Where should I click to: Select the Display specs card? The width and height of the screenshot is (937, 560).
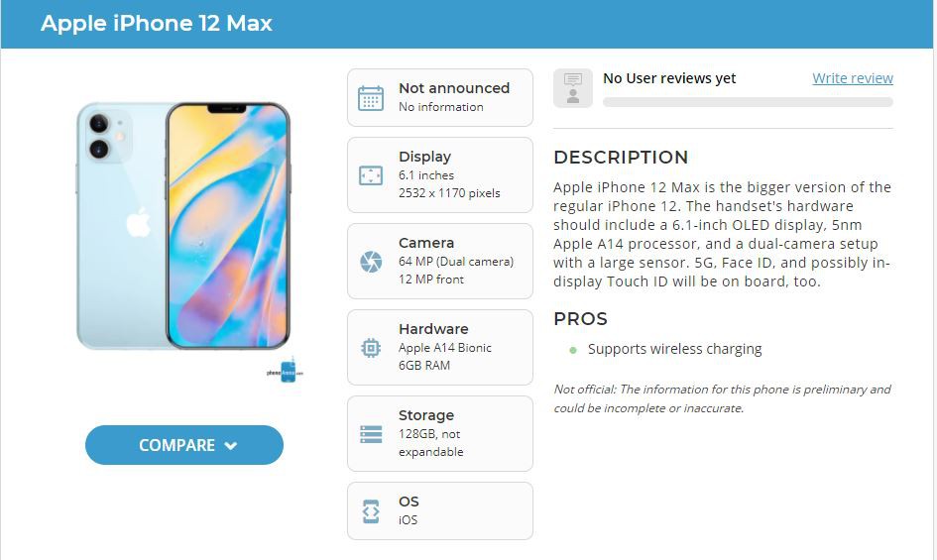click(440, 175)
